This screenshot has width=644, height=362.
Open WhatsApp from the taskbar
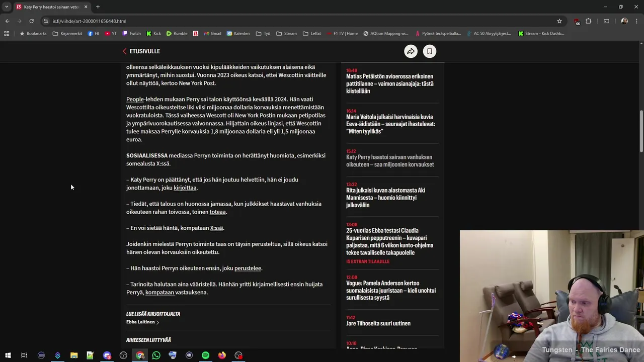click(x=156, y=355)
